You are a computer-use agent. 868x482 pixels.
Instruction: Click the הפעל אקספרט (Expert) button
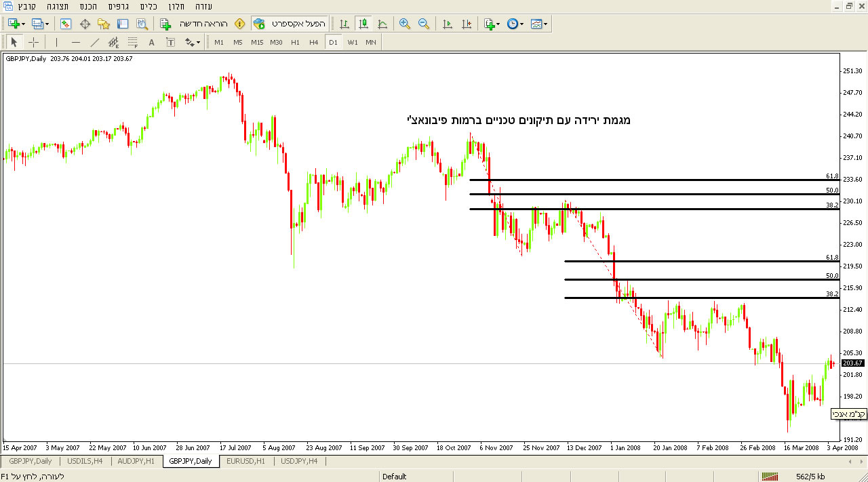[x=290, y=24]
